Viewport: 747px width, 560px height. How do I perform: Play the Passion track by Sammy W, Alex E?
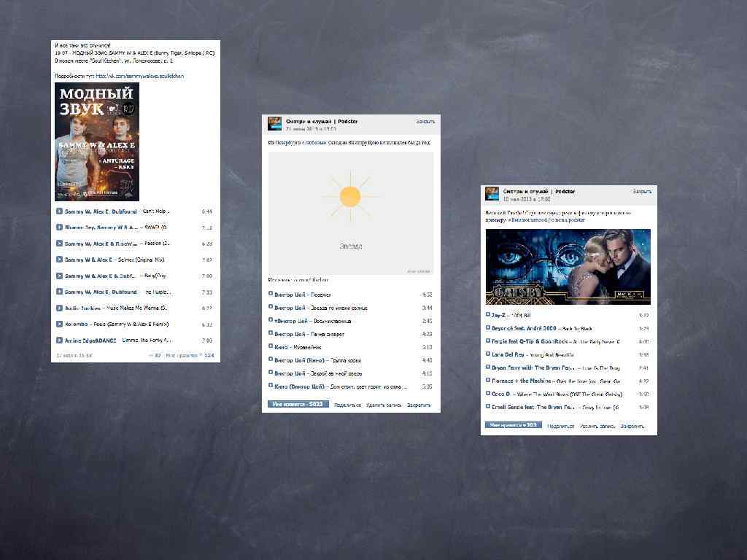point(59,244)
